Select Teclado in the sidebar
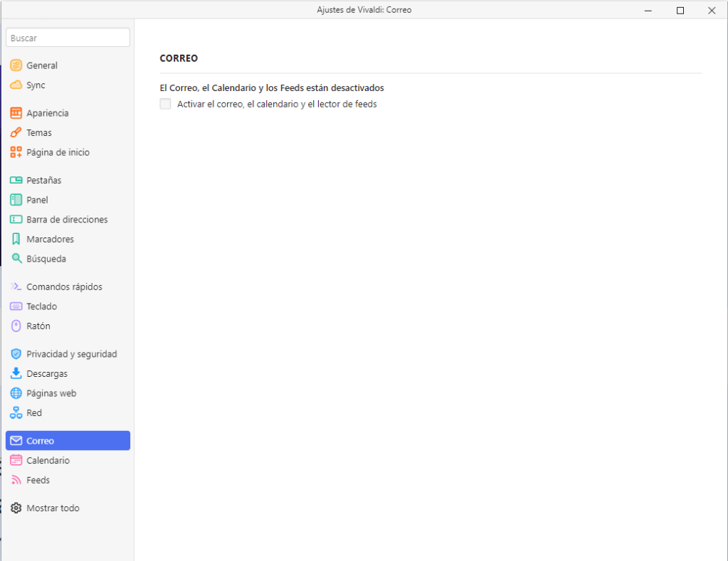Viewport: 728px width, 561px height. [x=41, y=306]
